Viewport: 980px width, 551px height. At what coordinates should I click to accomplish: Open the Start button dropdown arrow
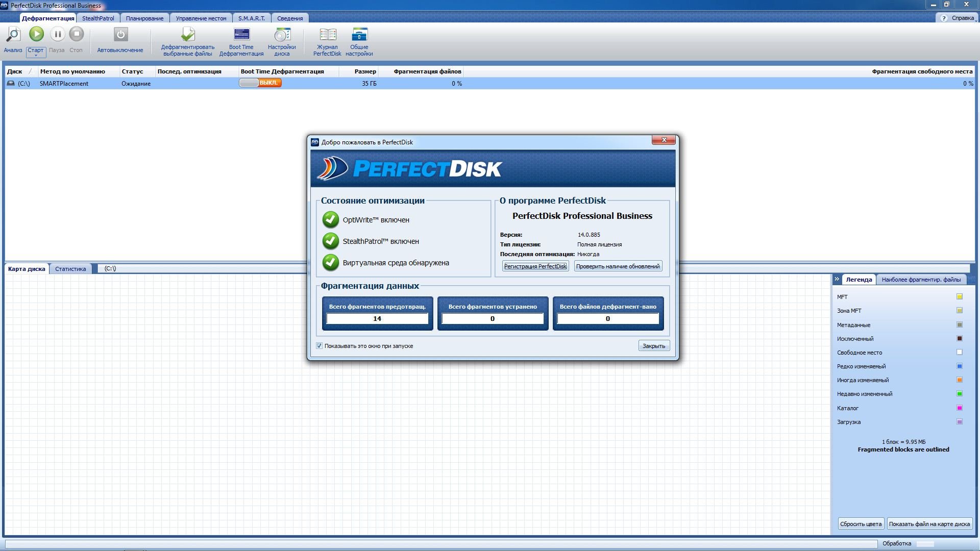pos(36,55)
